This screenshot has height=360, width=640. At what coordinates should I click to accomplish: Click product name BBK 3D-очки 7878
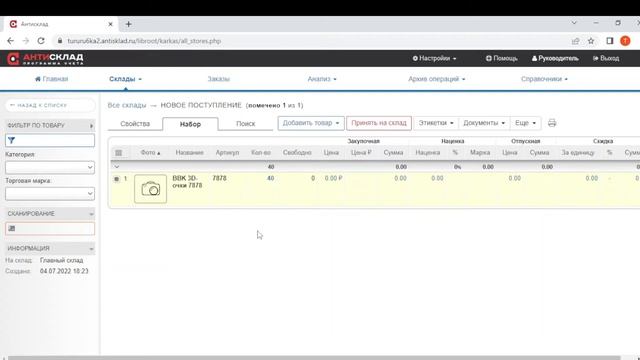tap(187, 182)
